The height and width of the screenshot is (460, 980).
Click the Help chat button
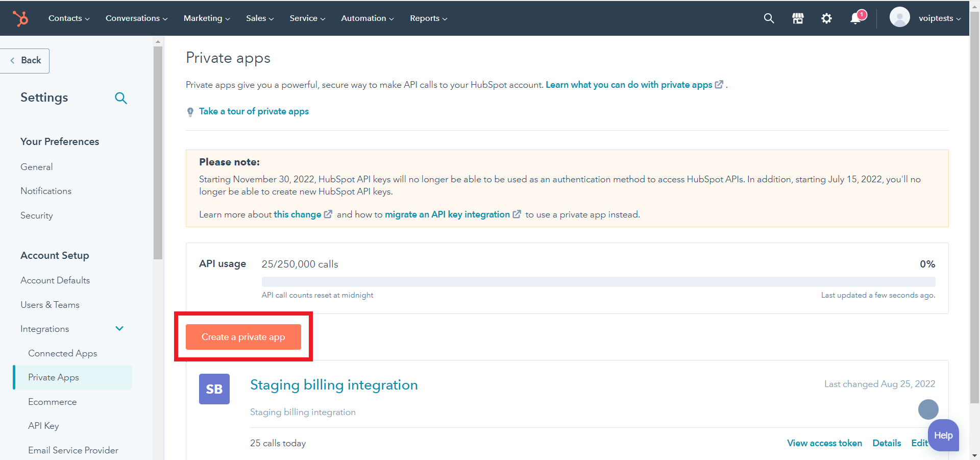943,435
